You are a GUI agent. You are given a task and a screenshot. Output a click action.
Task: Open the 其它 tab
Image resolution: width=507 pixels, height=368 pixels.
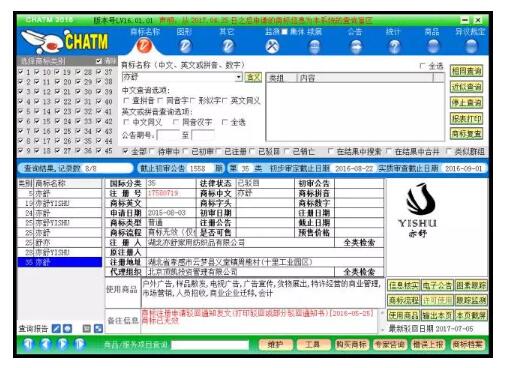pos(227,32)
